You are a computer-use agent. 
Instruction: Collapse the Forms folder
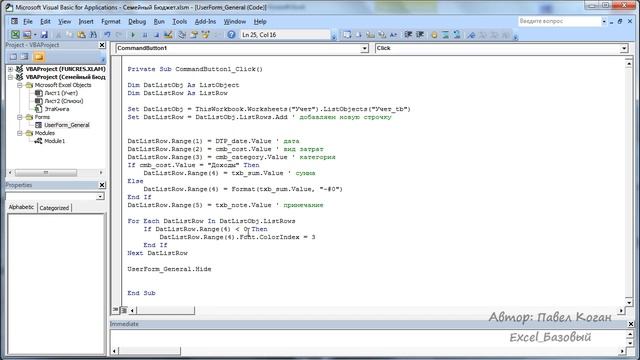click(x=20, y=117)
